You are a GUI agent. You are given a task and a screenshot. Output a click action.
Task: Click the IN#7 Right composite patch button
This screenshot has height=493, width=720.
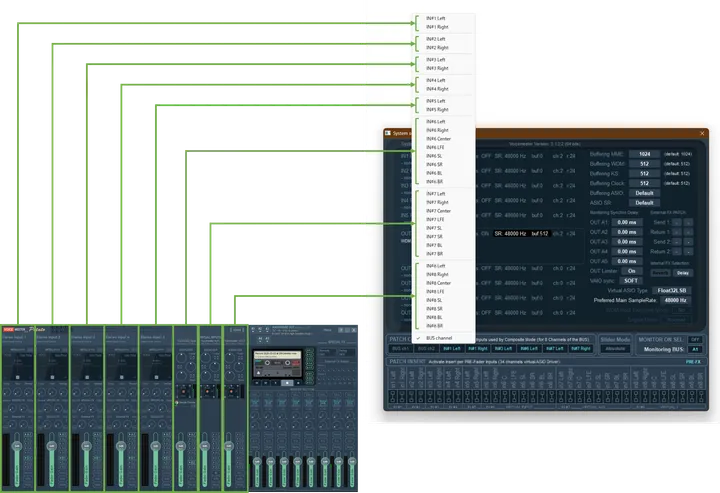(580, 349)
